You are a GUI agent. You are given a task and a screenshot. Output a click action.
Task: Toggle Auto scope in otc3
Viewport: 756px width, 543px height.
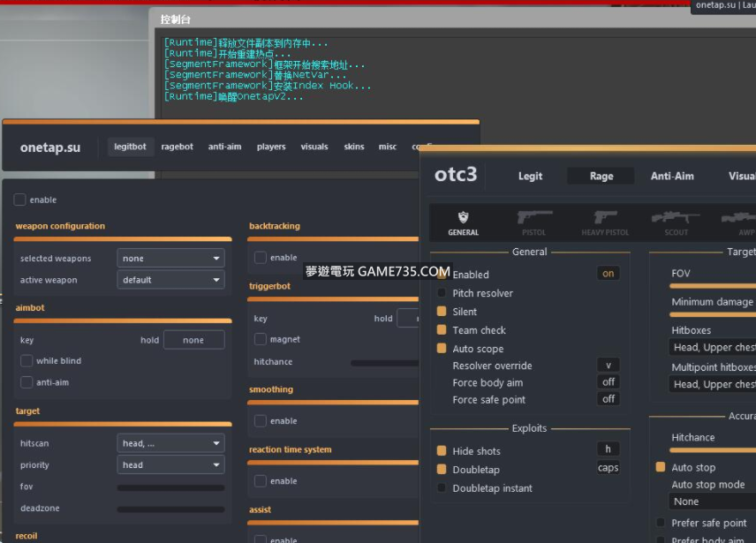(442, 348)
